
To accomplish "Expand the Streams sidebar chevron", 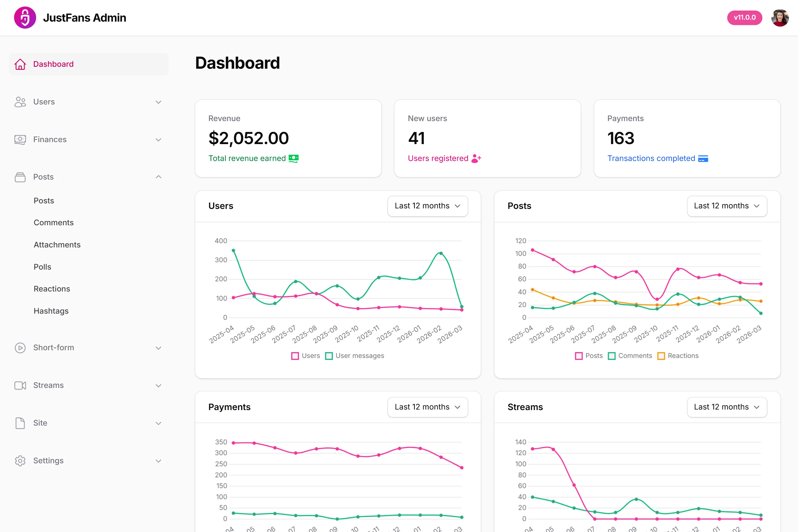I will pyautogui.click(x=158, y=385).
